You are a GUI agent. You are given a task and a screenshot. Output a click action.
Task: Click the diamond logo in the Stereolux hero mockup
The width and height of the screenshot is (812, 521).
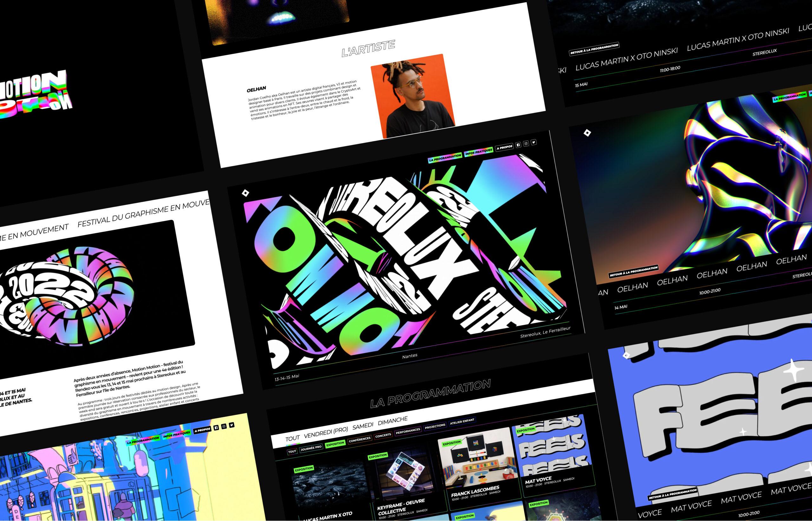point(246,193)
